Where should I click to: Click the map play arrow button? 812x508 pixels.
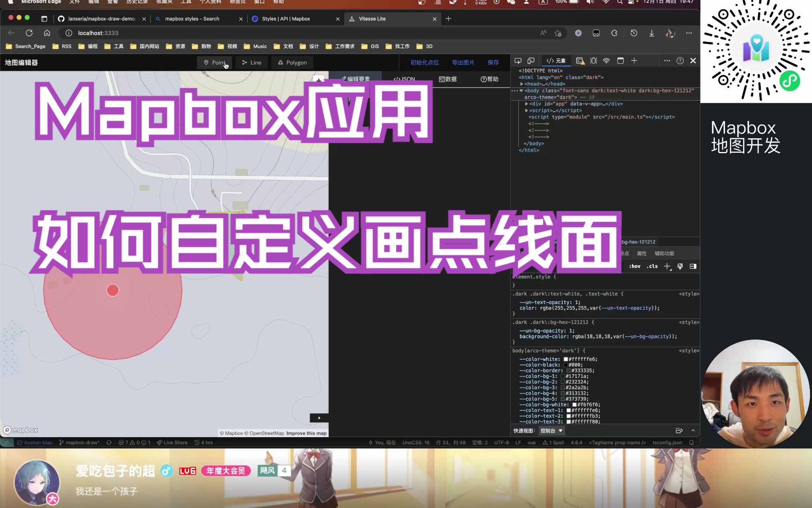click(319, 418)
